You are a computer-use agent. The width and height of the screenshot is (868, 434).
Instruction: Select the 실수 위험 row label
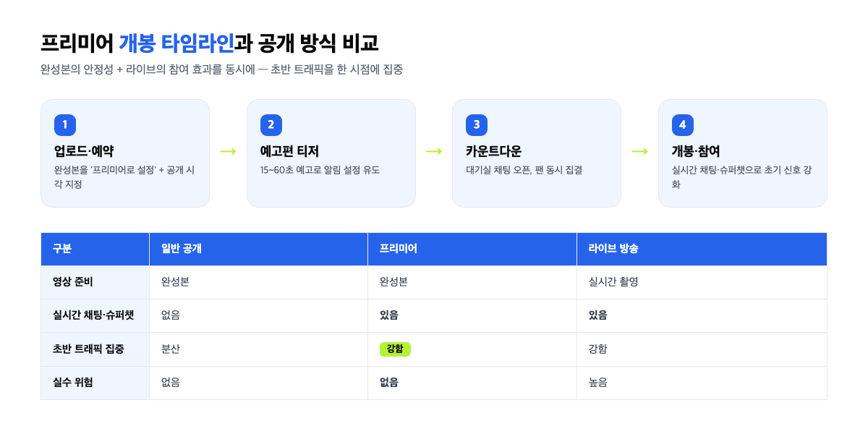pos(73,383)
